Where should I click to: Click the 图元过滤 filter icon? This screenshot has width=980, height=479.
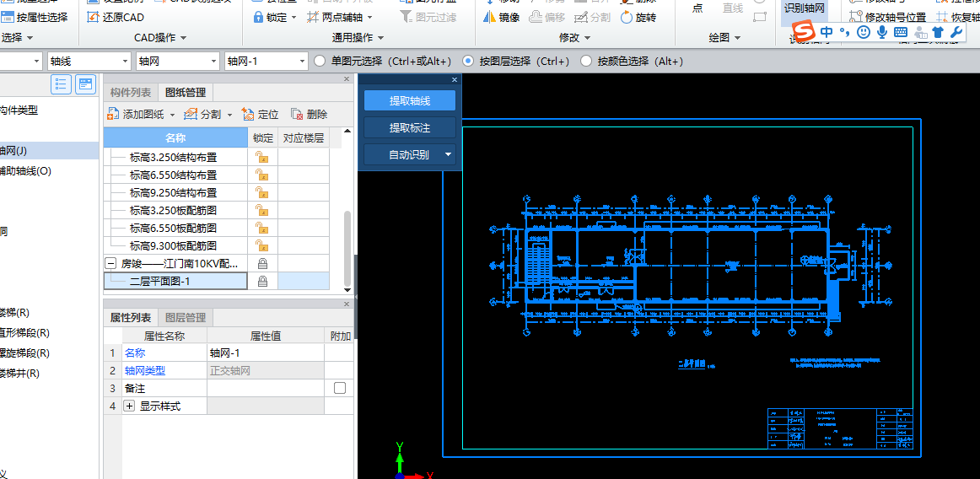click(x=407, y=17)
